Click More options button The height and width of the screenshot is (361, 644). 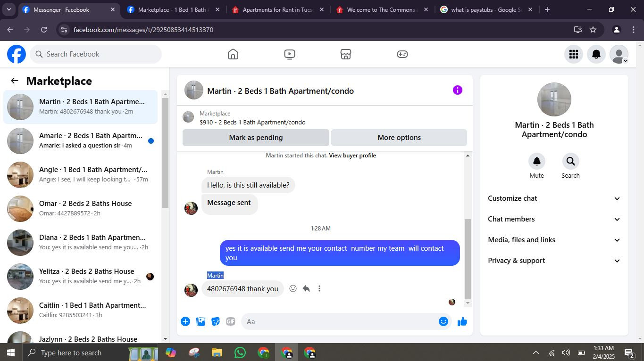pos(399,138)
